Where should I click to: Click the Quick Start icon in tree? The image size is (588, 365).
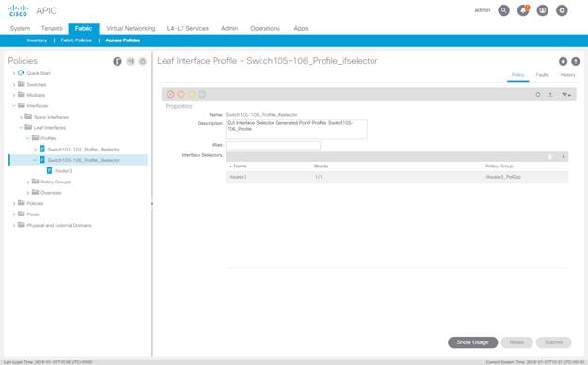(21, 72)
